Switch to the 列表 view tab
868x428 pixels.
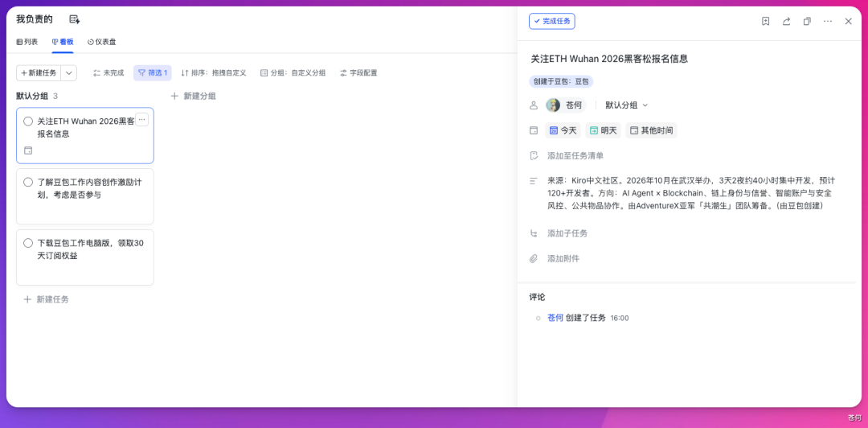click(27, 42)
